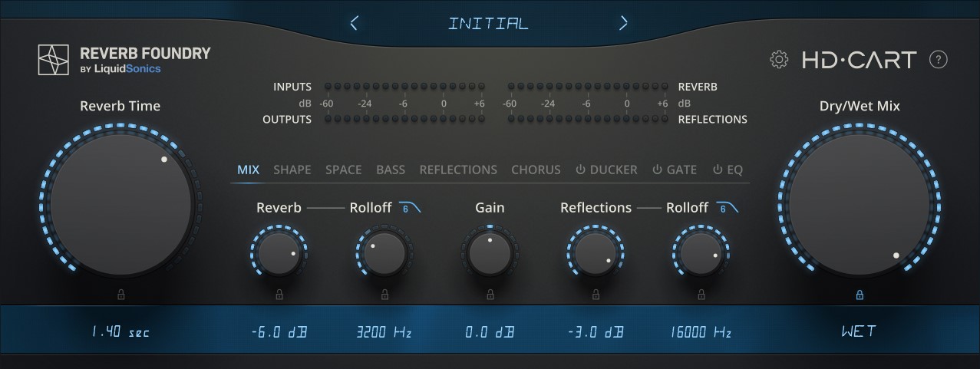Viewport: 980px width, 369px height.
Task: Switch to the SHAPE tab
Action: pos(292,170)
